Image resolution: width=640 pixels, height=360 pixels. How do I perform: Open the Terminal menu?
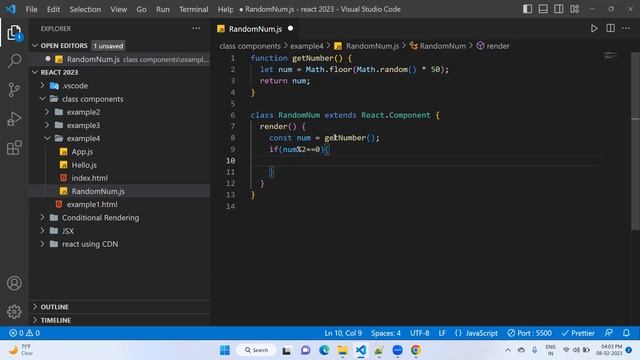(x=193, y=9)
